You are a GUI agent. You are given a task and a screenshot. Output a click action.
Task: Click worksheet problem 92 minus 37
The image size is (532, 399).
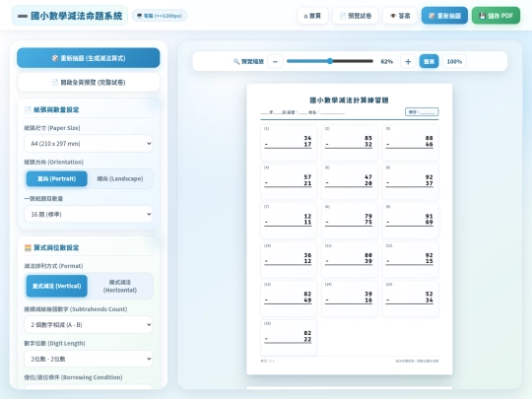pyautogui.click(x=410, y=181)
